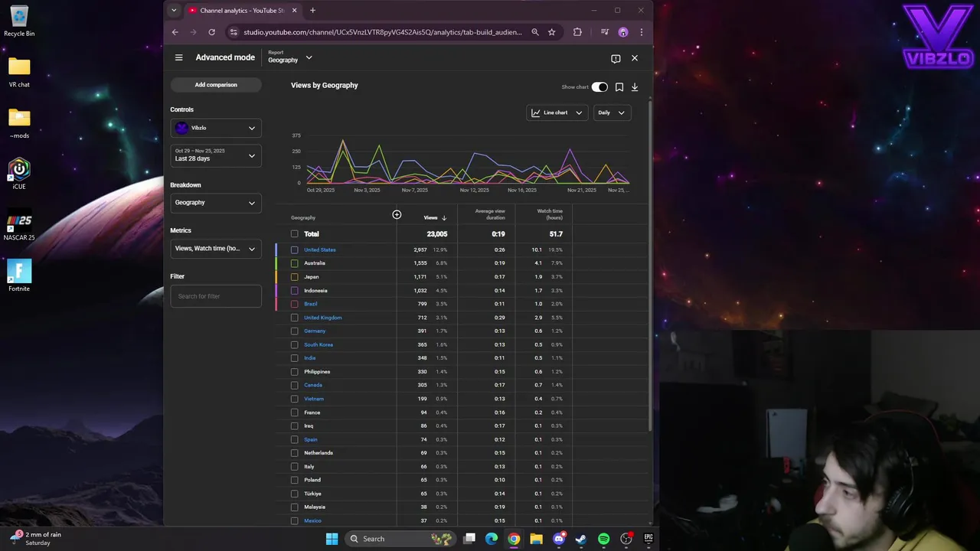Uncheck the United States checkbox
Screen dimensions: 980x551
[295, 249]
